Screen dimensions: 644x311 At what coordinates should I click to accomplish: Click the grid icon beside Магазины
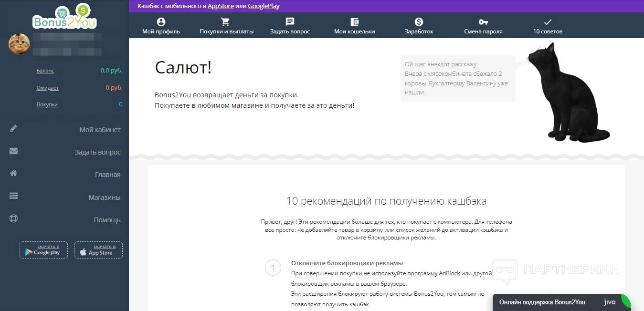click(x=13, y=196)
